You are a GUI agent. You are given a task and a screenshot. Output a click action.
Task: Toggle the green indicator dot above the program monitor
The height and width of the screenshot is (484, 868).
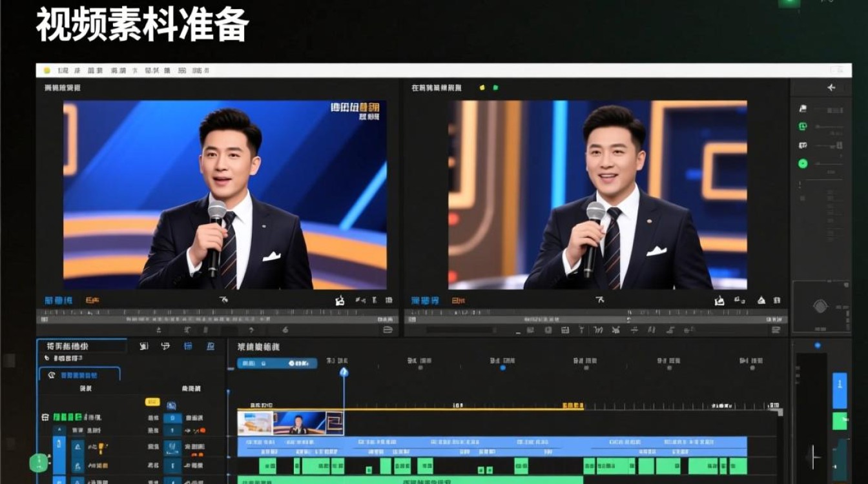495,88
